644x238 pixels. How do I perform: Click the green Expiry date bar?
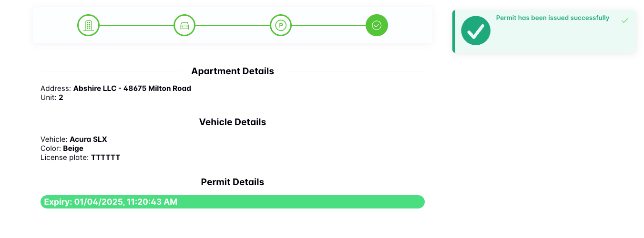click(233, 202)
